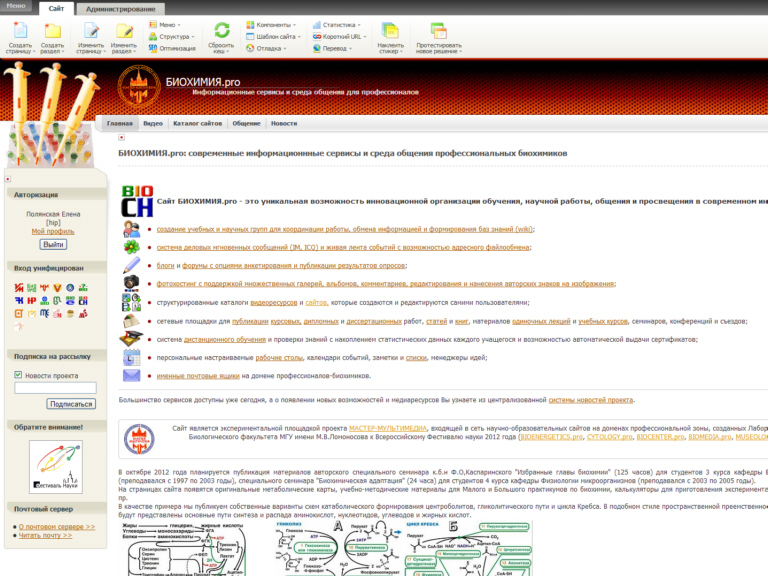Click the graduation cap distance learning icon
Screen dimensions: 768x576
coord(131,338)
